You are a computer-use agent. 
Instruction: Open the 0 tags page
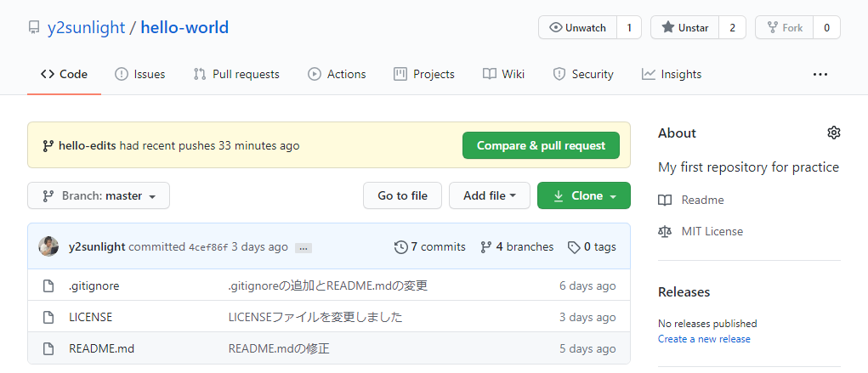pos(593,246)
